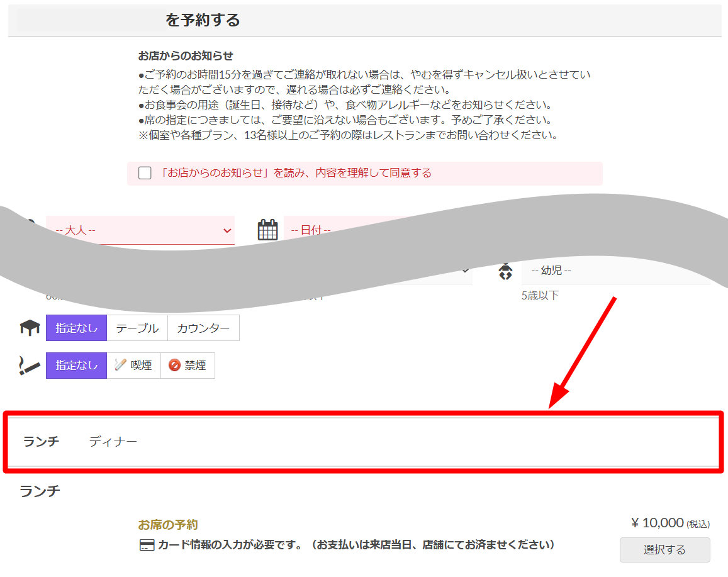
Task: Open the 大人 guest count dropdown
Action: [140, 230]
